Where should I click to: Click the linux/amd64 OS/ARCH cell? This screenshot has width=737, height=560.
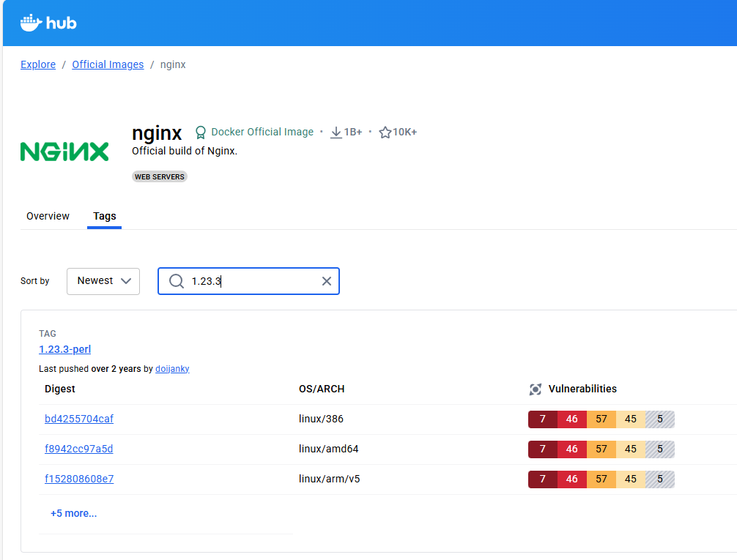coord(328,449)
